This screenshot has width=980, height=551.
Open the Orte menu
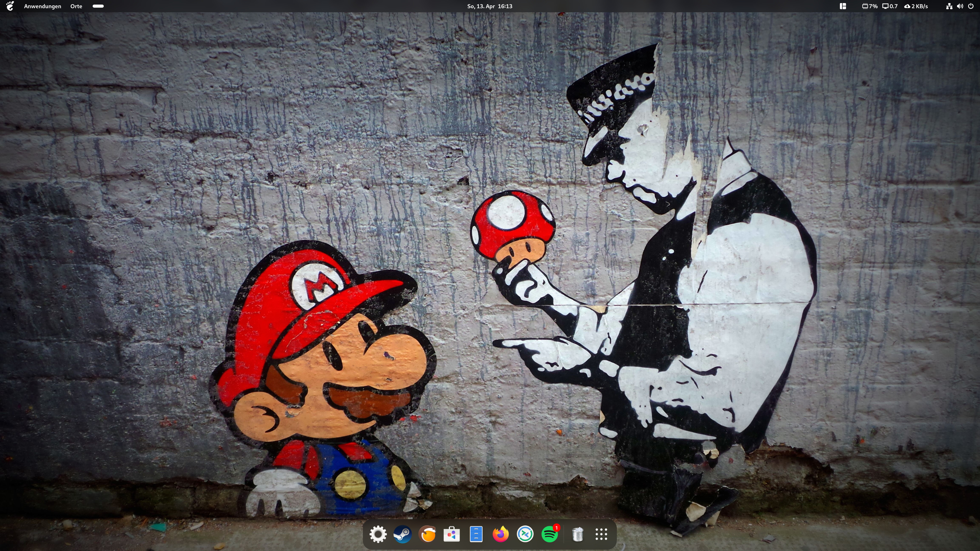(76, 6)
